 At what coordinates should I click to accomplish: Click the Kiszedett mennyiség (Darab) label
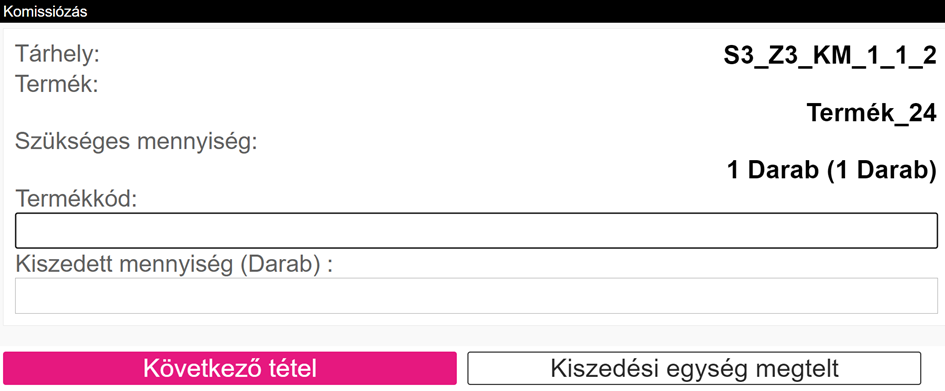pos(174,264)
